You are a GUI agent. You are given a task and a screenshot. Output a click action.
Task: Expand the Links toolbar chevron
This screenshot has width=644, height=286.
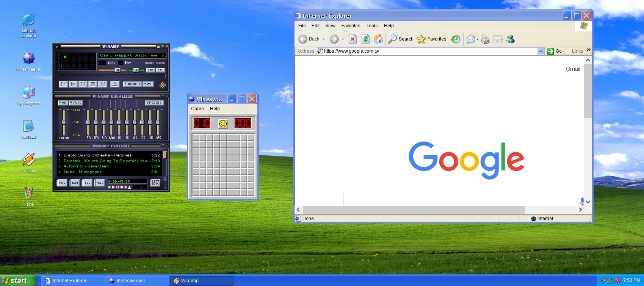point(589,50)
